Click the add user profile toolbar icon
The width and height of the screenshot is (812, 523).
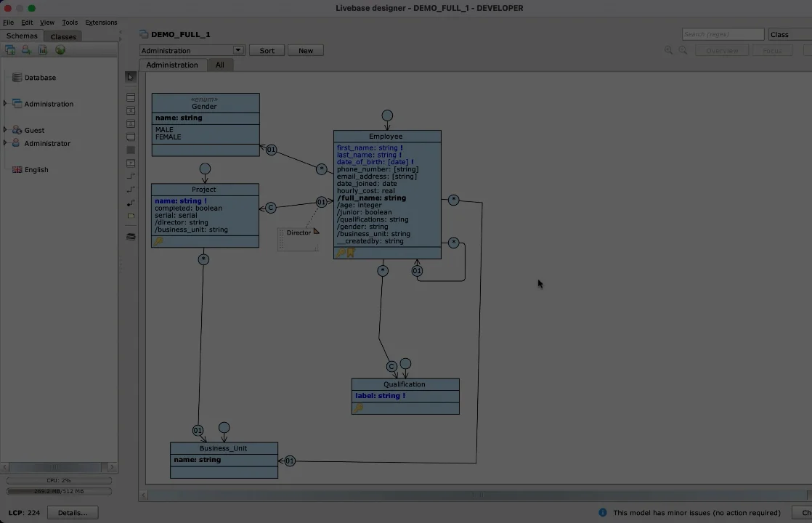tap(26, 49)
